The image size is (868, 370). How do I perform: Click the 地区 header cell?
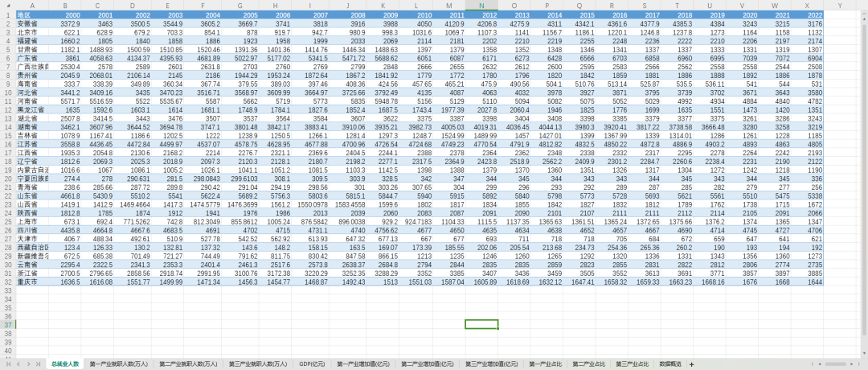(x=31, y=15)
